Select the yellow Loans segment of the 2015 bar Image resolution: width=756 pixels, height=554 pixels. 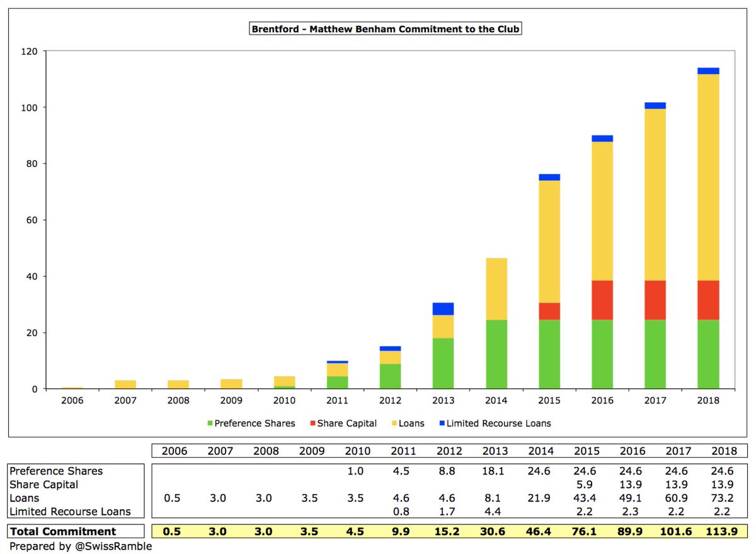(549, 242)
